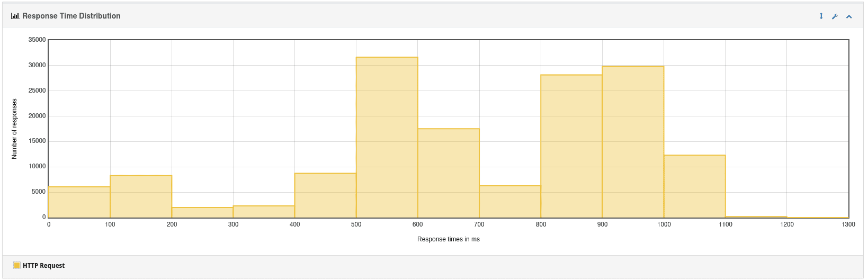Click the Response Time Distribution title
The width and height of the screenshot is (868, 280).
(x=71, y=16)
